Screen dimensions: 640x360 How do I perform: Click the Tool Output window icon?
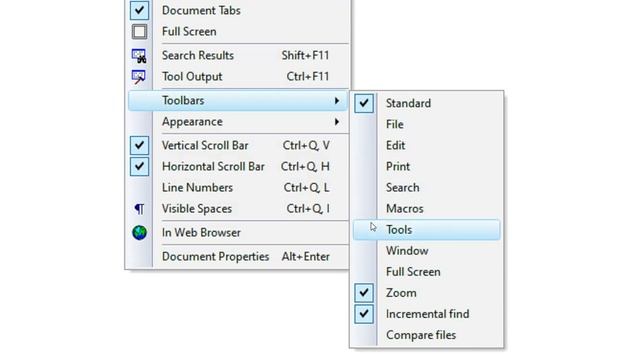click(139, 77)
